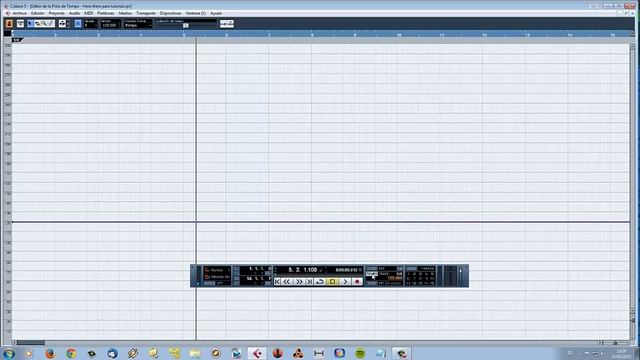Image resolution: width=640 pixels, height=360 pixels.
Task: Open Firefox from the taskbar
Action: (x=50, y=353)
